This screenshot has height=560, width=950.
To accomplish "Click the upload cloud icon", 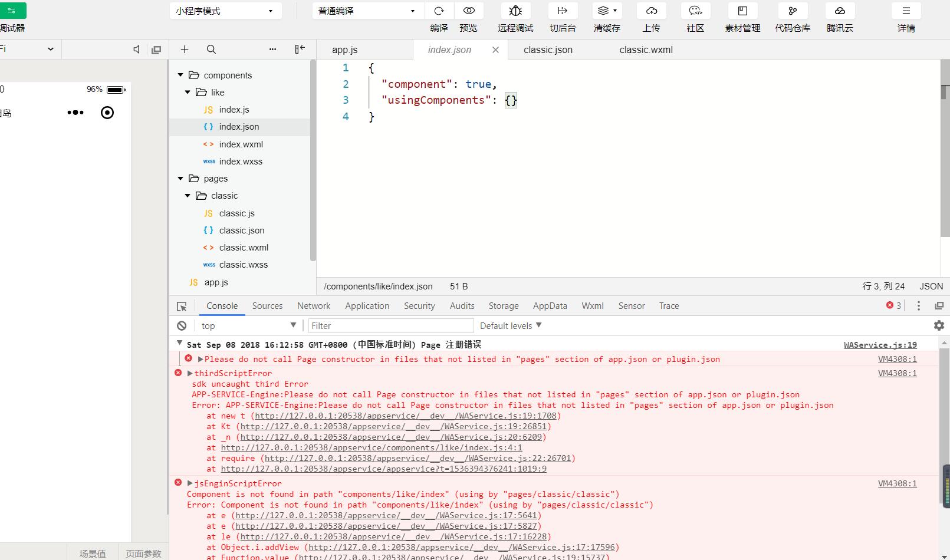I will pos(652,11).
